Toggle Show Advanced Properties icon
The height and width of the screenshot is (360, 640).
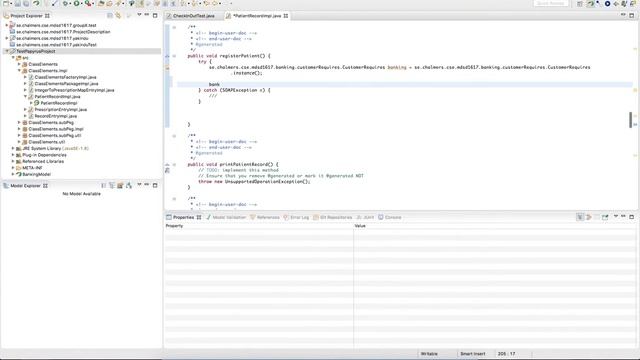click(x=589, y=217)
